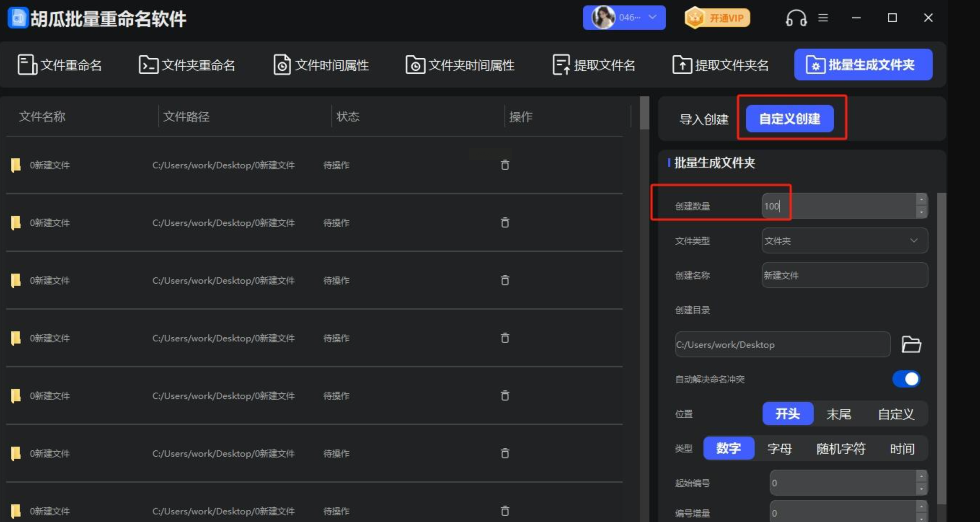980x522 pixels.
Task: Click the headset customer support icon
Action: pyautogui.click(x=796, y=18)
